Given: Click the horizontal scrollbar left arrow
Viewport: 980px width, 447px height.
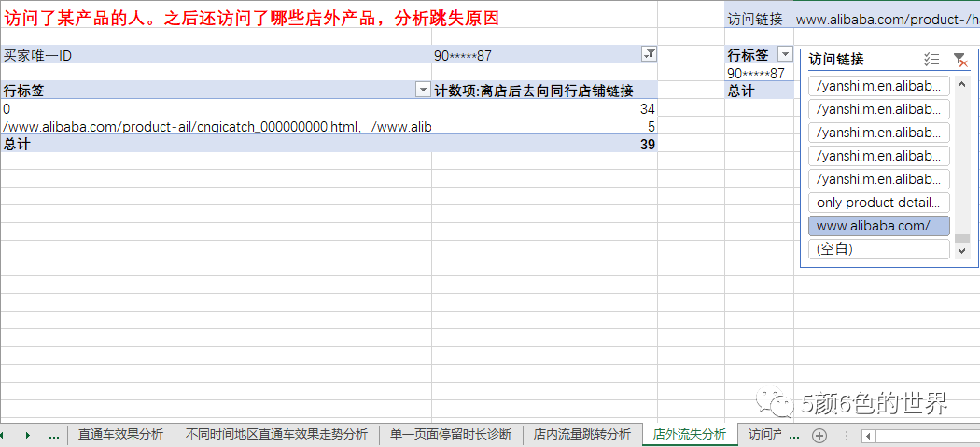Looking at the screenshot, I should tap(868, 435).
